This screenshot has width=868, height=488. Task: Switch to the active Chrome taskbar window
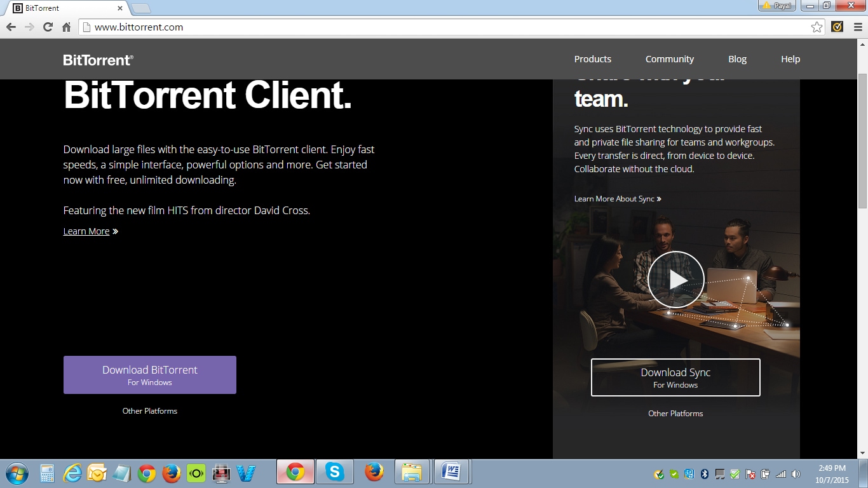(295, 473)
